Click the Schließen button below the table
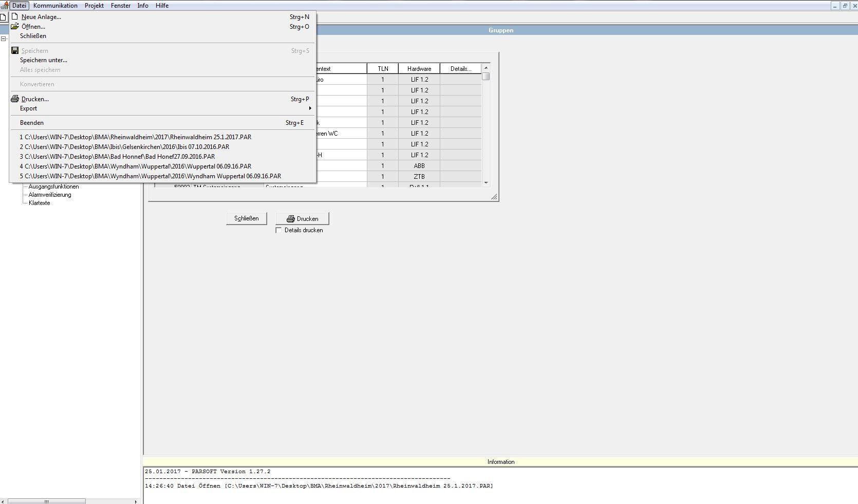The image size is (858, 504). pos(247,218)
